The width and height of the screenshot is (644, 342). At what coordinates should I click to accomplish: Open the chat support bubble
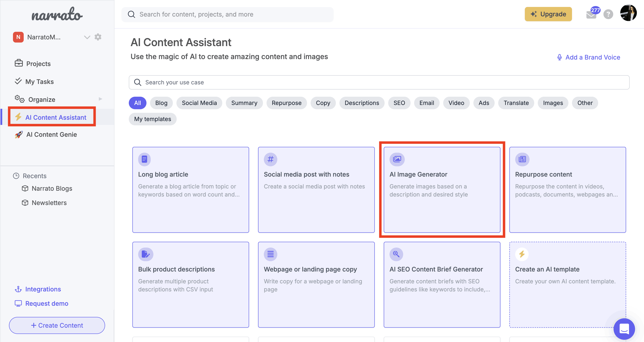tap(624, 329)
